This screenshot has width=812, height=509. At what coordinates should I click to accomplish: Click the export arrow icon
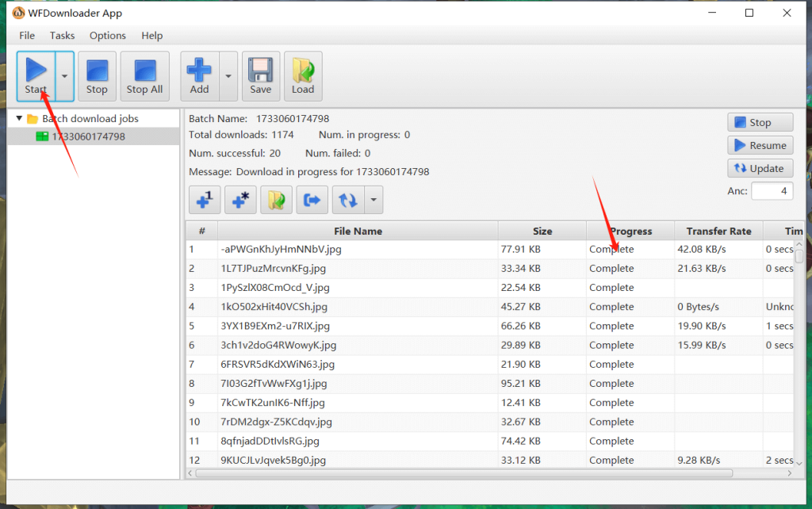312,201
